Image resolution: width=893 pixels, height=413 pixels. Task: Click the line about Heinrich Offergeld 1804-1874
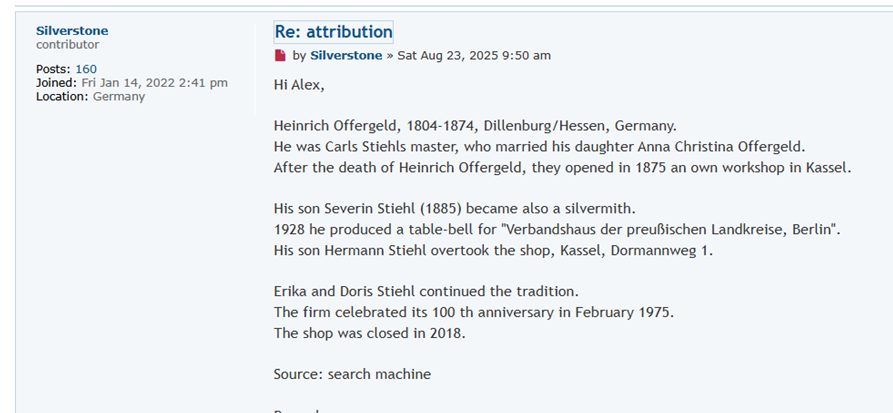pos(475,126)
